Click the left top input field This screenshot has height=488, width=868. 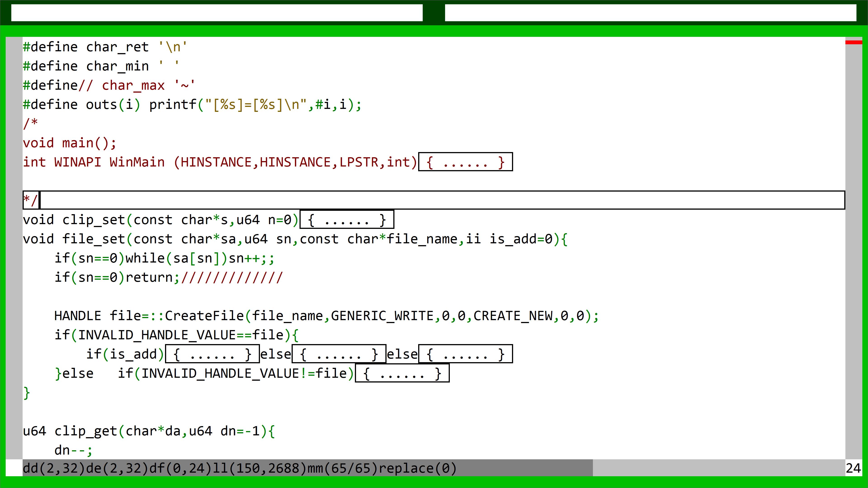tap(217, 13)
